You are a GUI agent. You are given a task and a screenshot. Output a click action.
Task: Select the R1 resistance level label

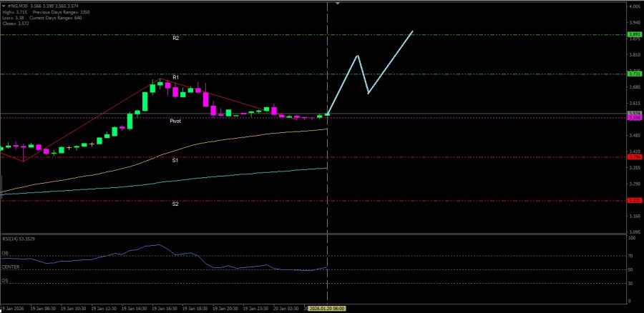[x=176, y=77]
